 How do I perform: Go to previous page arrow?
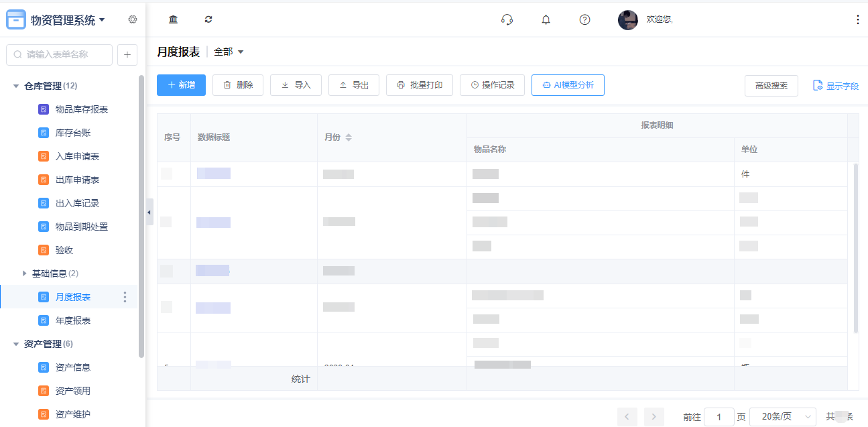(x=627, y=416)
